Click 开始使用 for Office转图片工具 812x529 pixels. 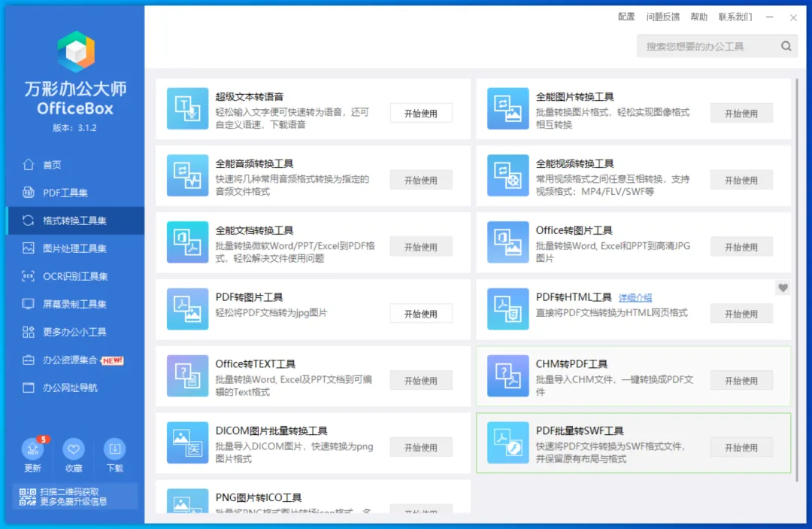click(741, 247)
